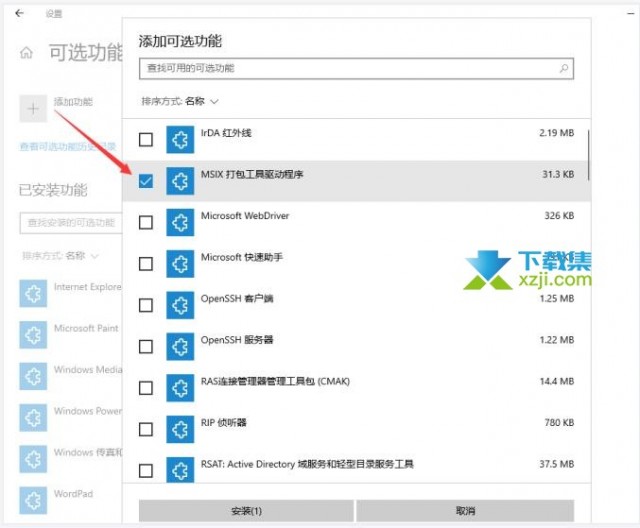Click the 查找可用的可选功能 search field
Image resolution: width=640 pixels, height=528 pixels.
pyautogui.click(x=356, y=68)
